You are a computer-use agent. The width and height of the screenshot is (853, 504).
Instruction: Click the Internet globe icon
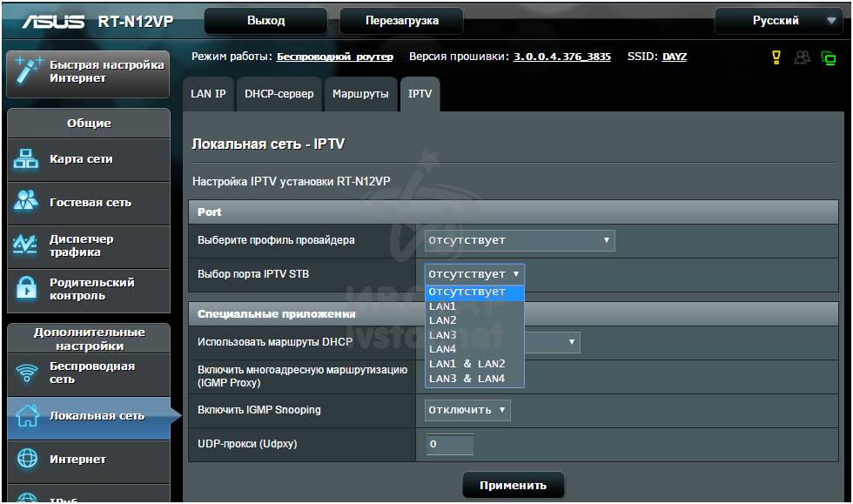[27, 459]
